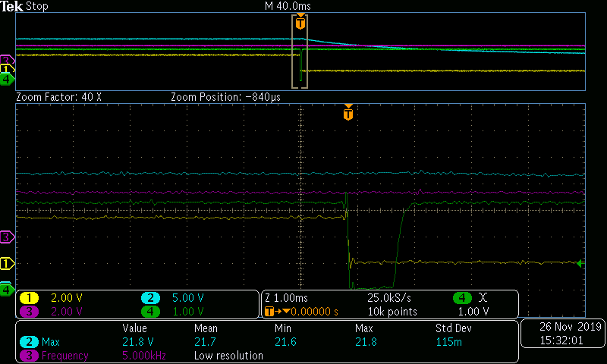Click the channel 4 trigger source badge
This screenshot has height=364, width=607.
point(462,298)
